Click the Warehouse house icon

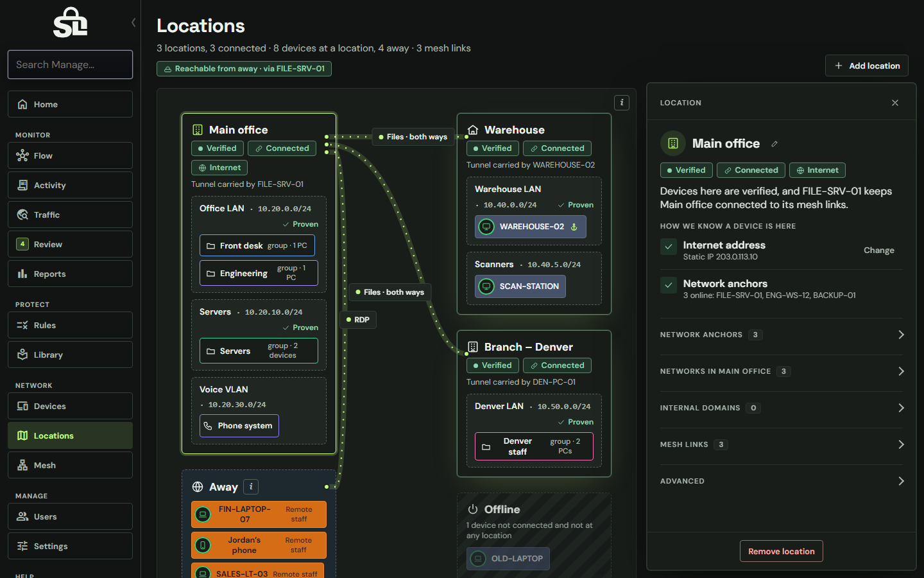pyautogui.click(x=473, y=130)
